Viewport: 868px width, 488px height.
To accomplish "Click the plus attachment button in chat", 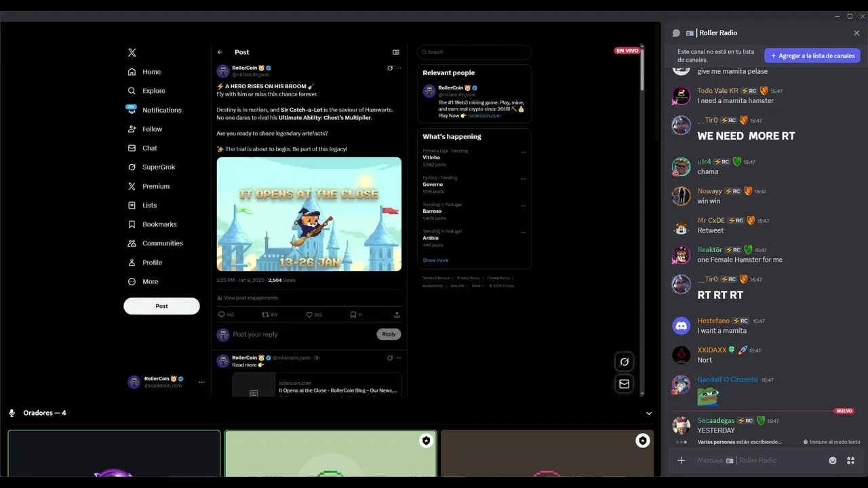I will tap(682, 460).
